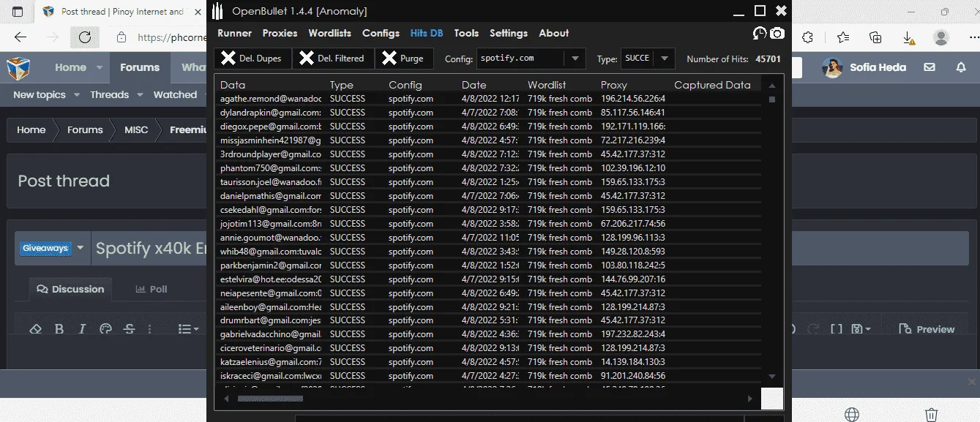Click the Del. Dupes button
Viewport: 980px width, 422px height.
pos(253,59)
